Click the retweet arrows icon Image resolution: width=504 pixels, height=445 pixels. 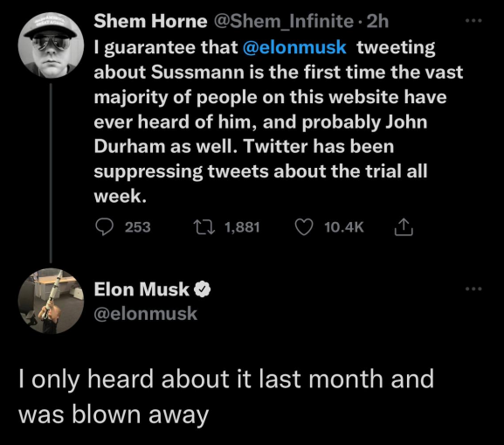click(204, 226)
